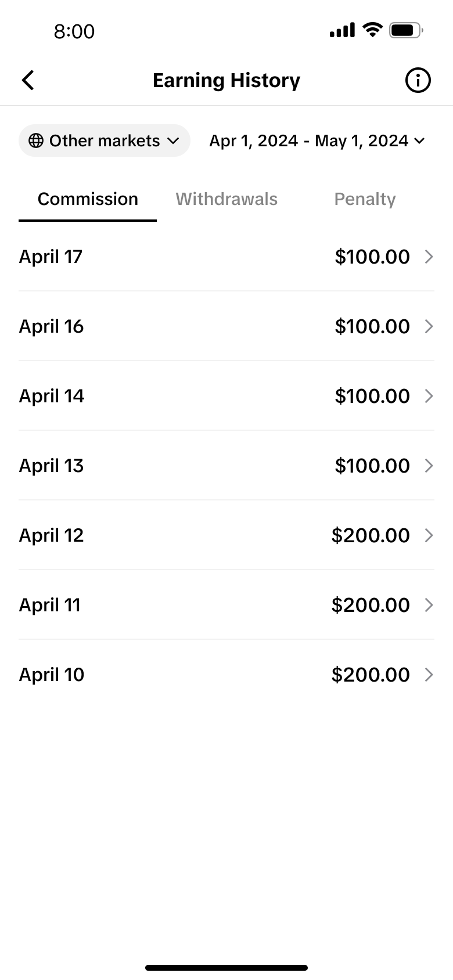Tap the back arrow icon
Viewport: 453px width, 980px height.
[x=28, y=80]
